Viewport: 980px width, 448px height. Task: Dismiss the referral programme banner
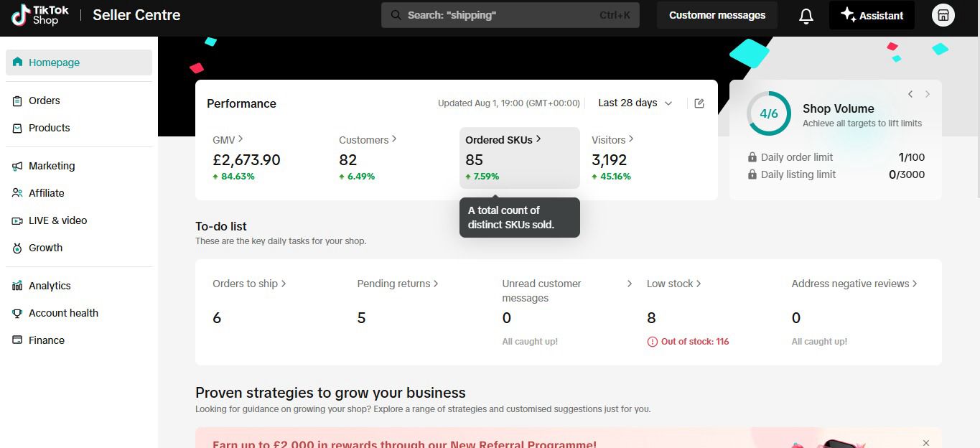[x=926, y=442]
